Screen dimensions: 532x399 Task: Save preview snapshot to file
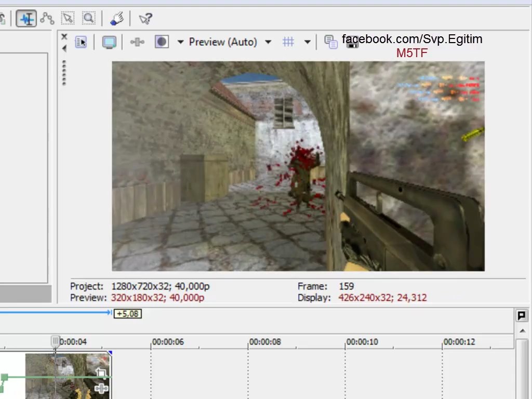353,42
